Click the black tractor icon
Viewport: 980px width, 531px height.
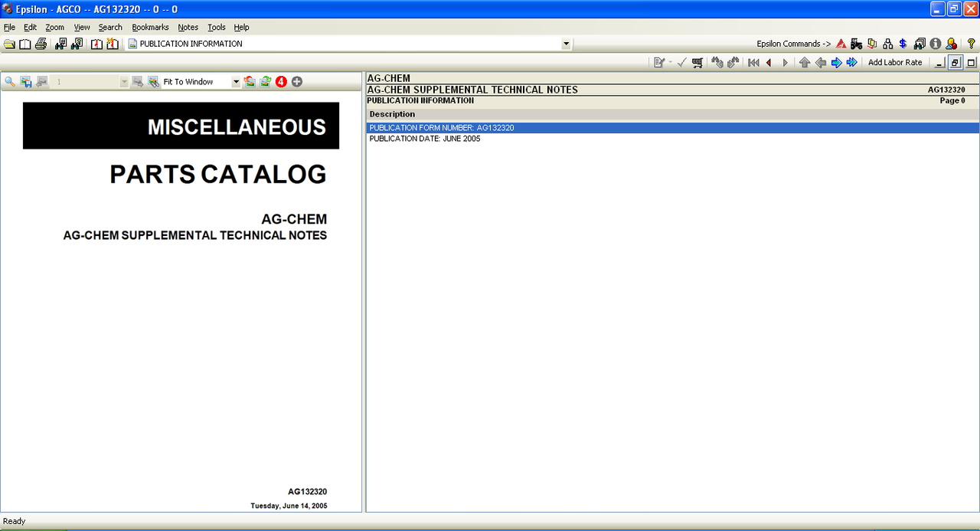(857, 44)
